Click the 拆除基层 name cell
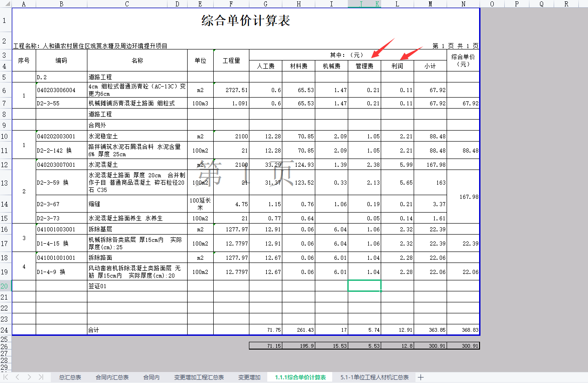 (137, 229)
